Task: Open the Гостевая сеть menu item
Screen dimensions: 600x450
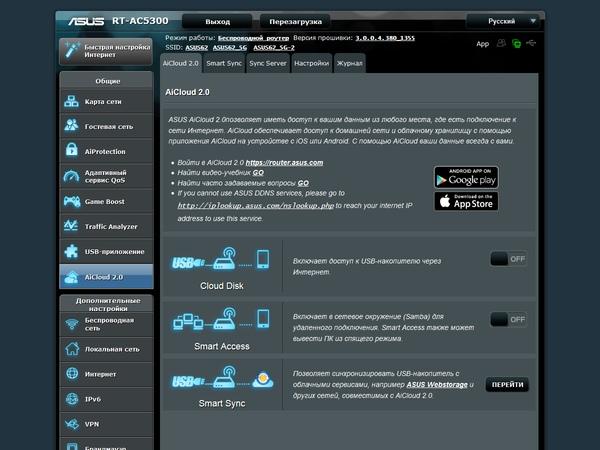Action: [106, 126]
